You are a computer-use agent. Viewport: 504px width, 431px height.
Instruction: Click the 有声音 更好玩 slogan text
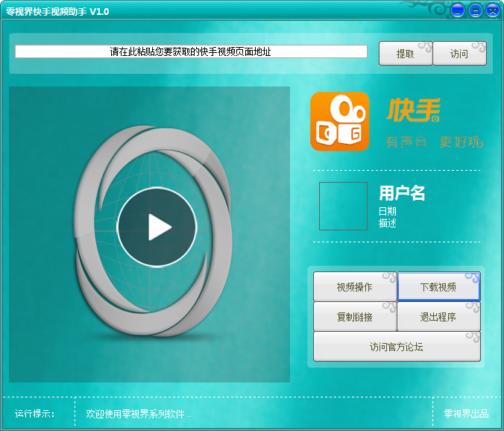point(435,142)
